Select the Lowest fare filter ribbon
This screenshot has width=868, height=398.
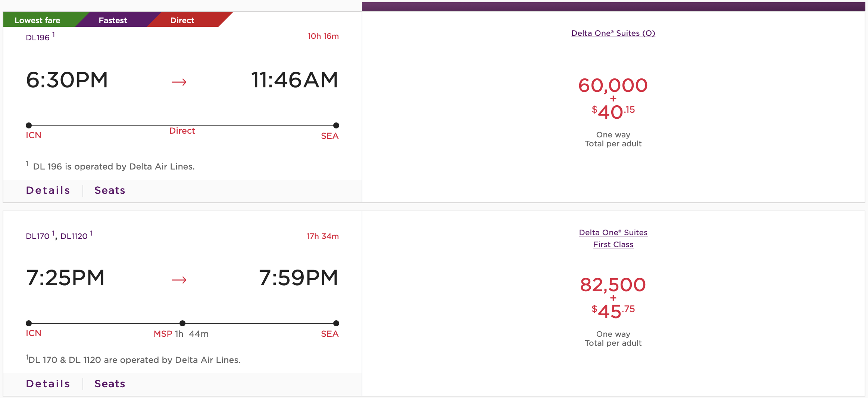[37, 20]
